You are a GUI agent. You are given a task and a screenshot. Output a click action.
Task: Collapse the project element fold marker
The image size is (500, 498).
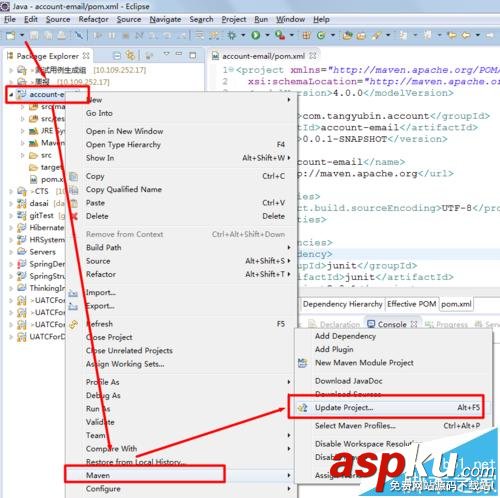pyautogui.click(x=232, y=70)
